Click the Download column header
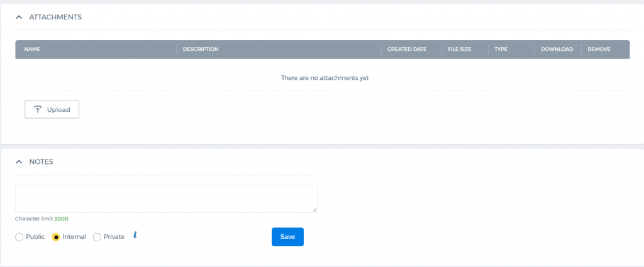Viewport: 644px width, 267px height. click(x=557, y=49)
